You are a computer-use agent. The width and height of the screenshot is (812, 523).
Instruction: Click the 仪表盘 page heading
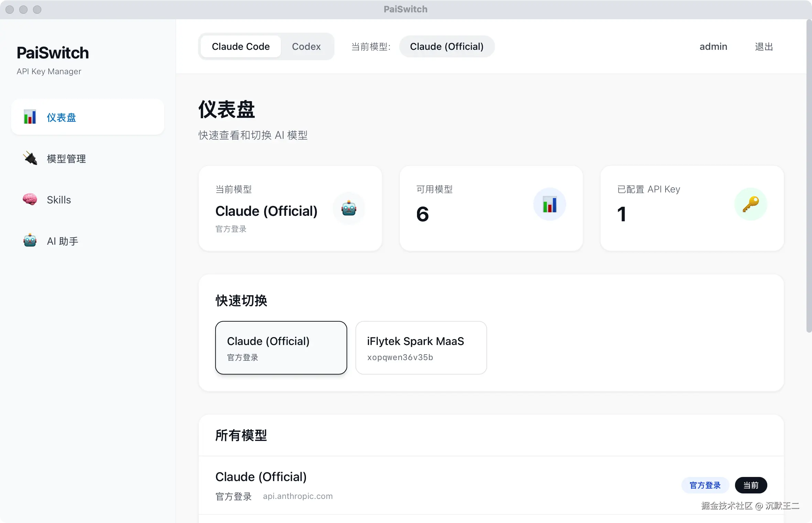pyautogui.click(x=227, y=110)
